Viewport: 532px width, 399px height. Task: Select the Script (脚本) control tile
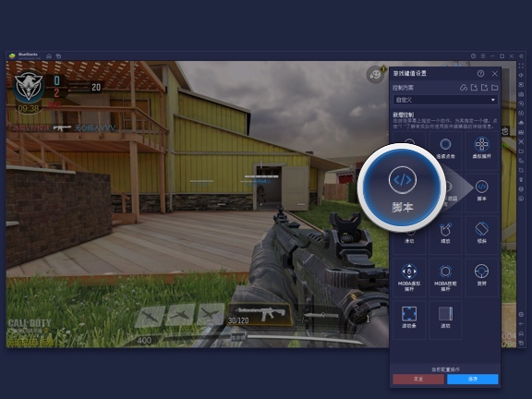pos(482,191)
